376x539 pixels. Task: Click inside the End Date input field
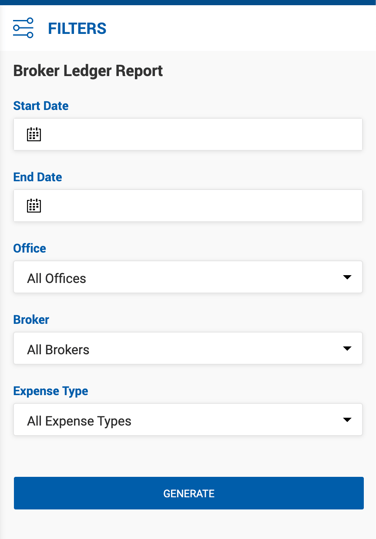[x=188, y=206]
